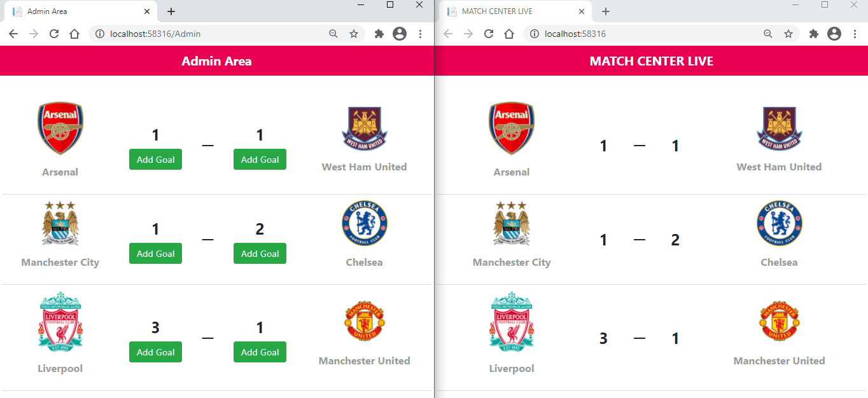
Task: Add a goal for Manchester City
Action: point(155,254)
